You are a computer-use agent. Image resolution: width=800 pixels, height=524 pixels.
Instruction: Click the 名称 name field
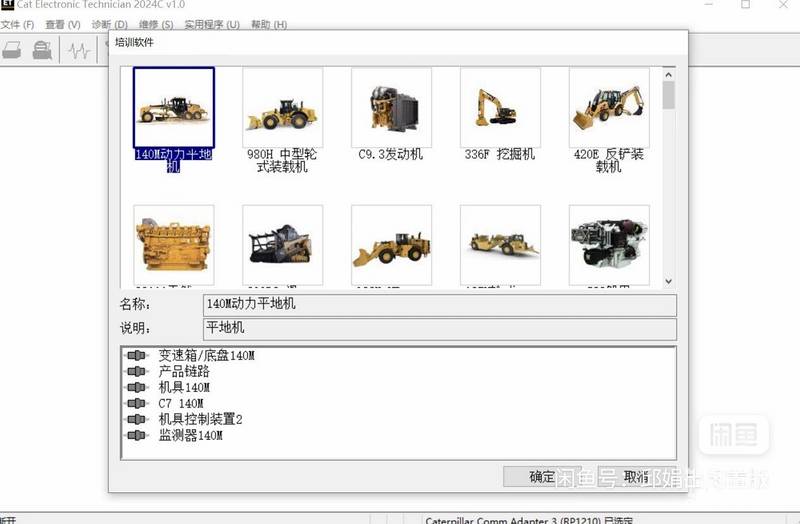pos(439,304)
